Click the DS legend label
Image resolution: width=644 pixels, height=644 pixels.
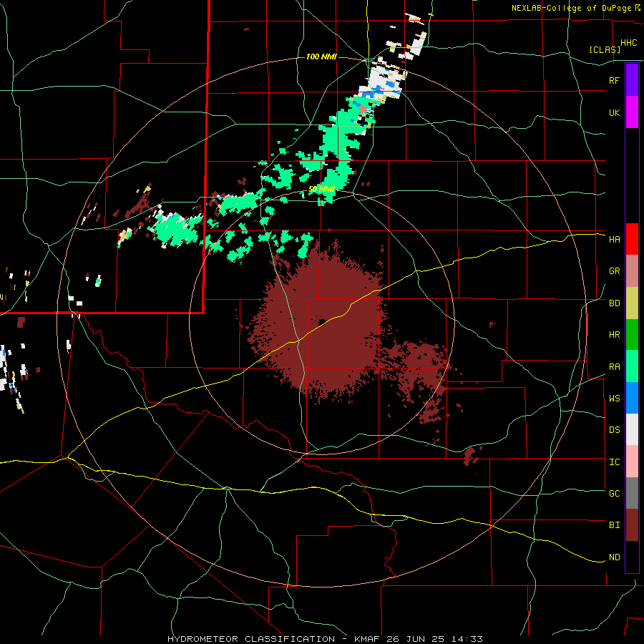click(x=614, y=430)
